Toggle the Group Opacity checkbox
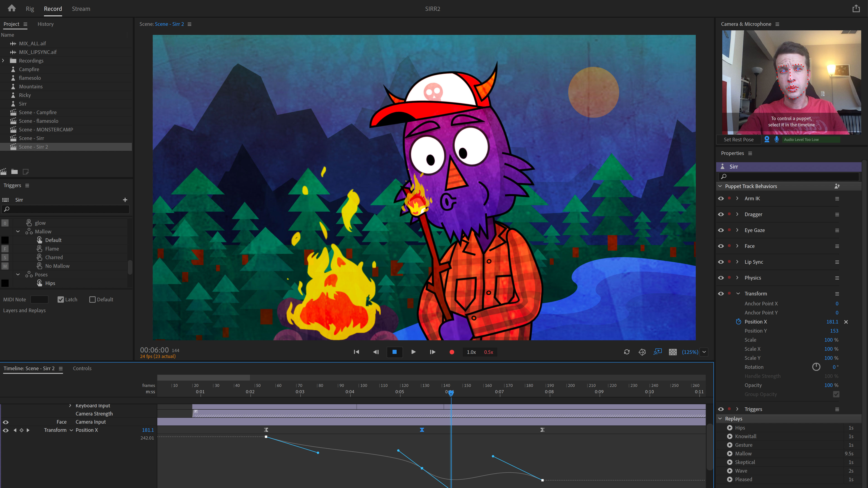Image resolution: width=868 pixels, height=488 pixels. click(836, 394)
